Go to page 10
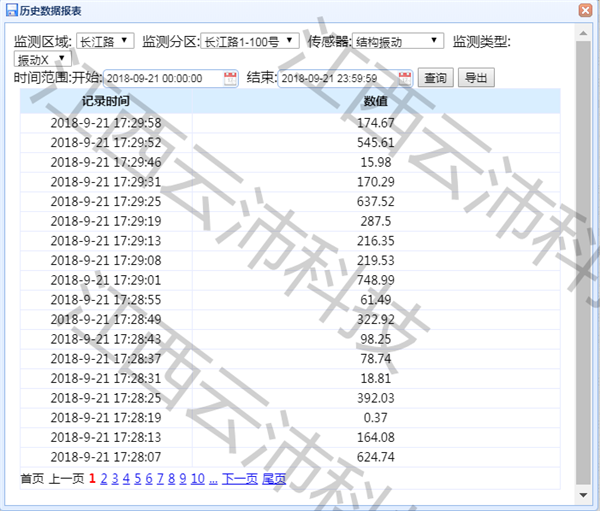Image resolution: width=600 pixels, height=511 pixels. (197, 478)
